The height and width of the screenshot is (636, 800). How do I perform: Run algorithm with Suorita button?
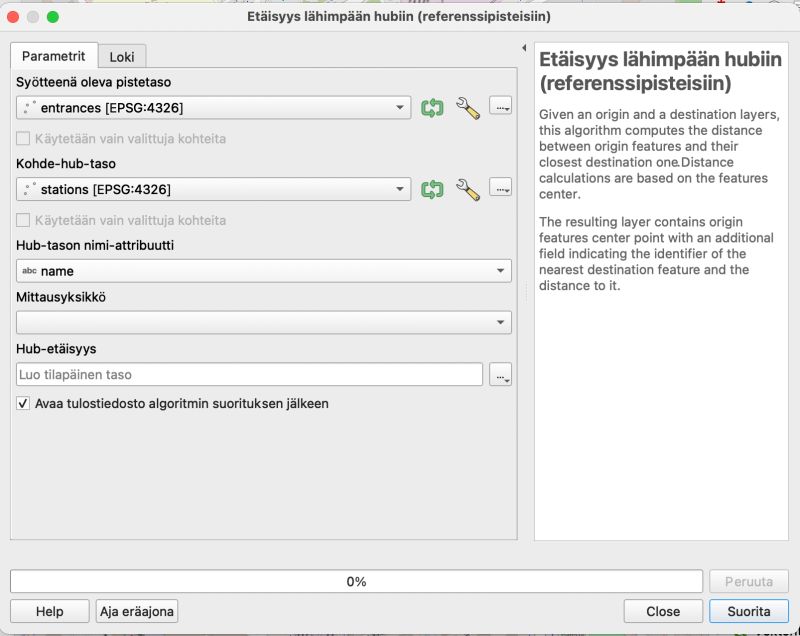(x=748, y=611)
